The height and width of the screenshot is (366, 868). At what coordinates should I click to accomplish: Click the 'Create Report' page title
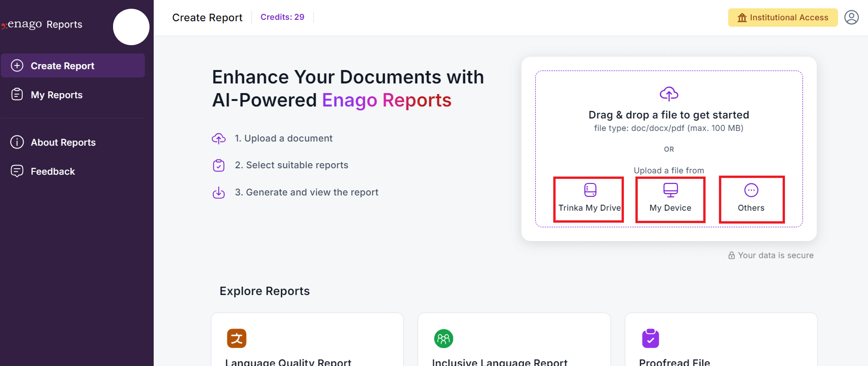207,18
